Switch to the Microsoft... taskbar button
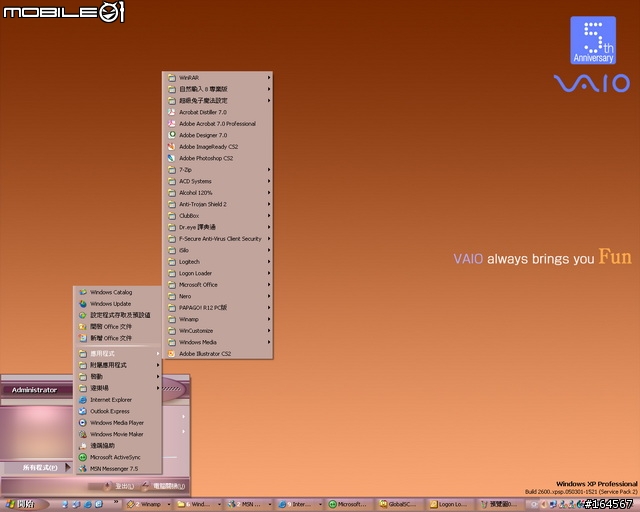640x512 pixels. (x=350, y=505)
